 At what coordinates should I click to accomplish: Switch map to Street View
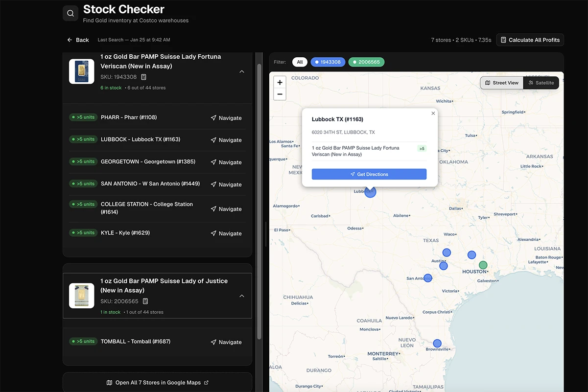[502, 83]
